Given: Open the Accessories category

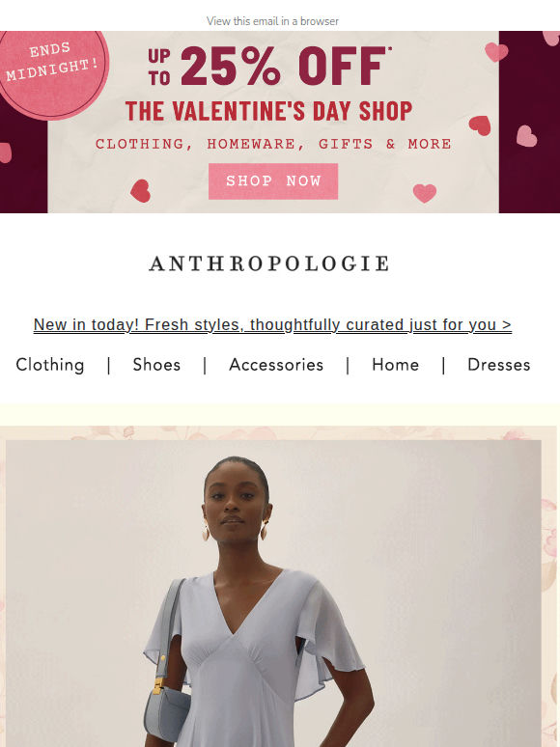Looking at the screenshot, I should coord(276,365).
